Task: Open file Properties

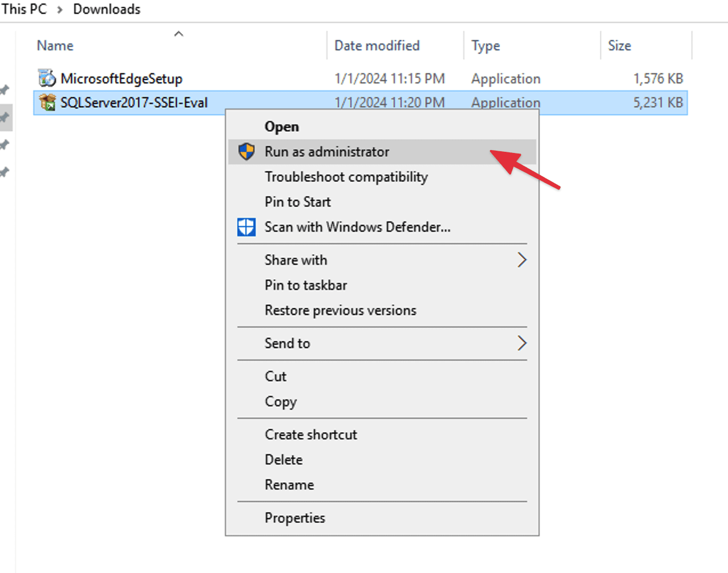Action: [x=294, y=518]
